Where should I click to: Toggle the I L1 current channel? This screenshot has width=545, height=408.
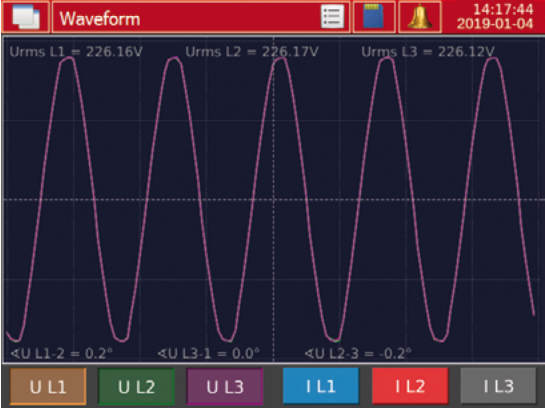click(x=321, y=386)
